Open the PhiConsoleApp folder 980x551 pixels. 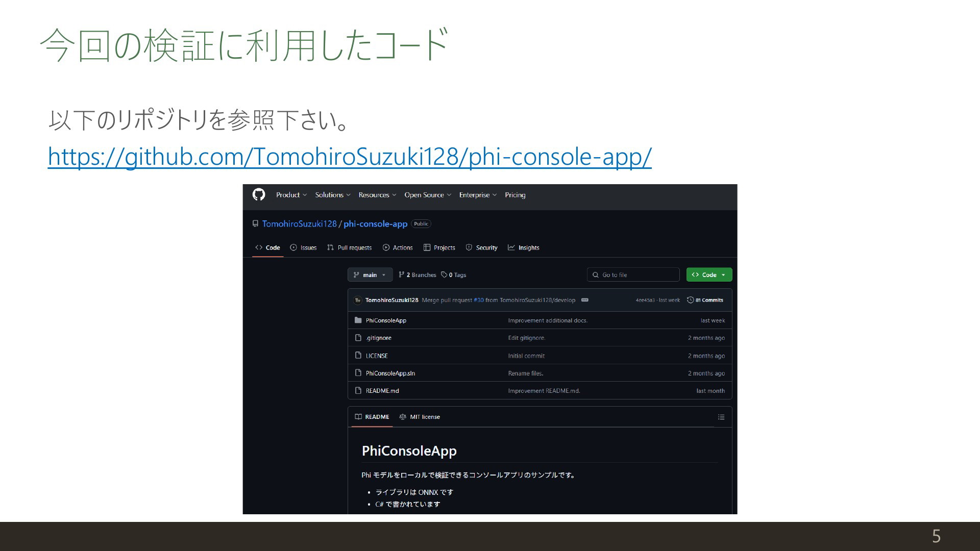point(386,320)
